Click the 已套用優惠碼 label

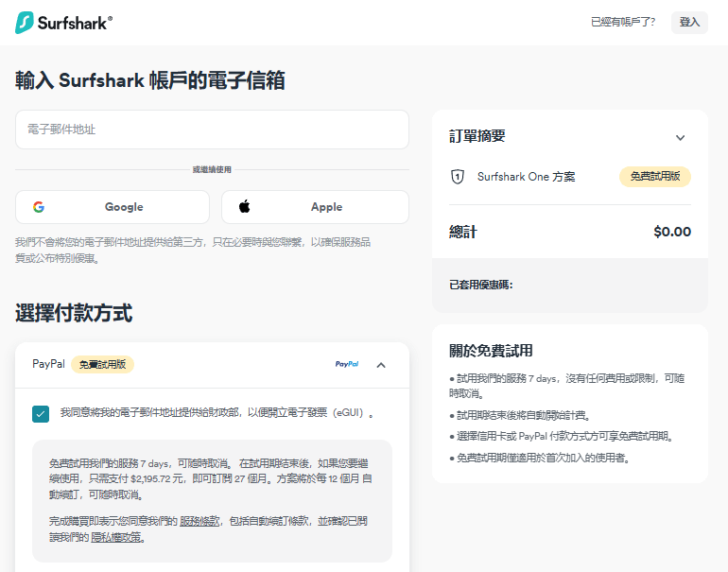pyautogui.click(x=481, y=285)
